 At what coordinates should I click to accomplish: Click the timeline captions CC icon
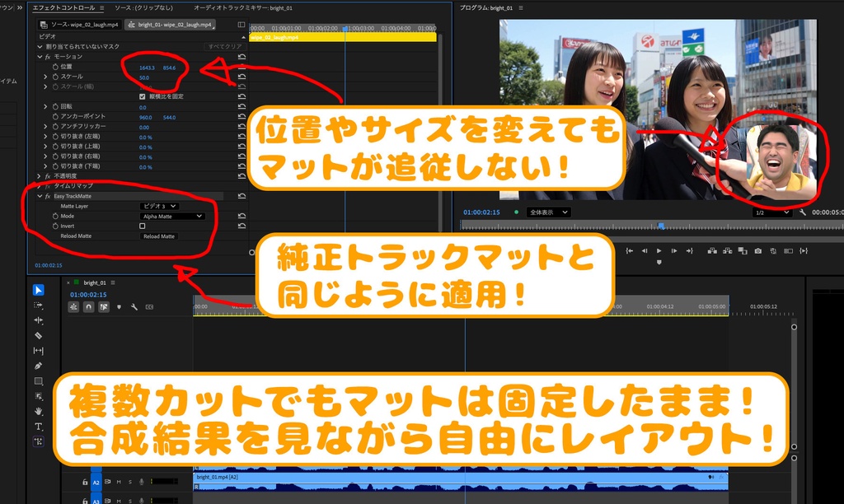pyautogui.click(x=149, y=306)
